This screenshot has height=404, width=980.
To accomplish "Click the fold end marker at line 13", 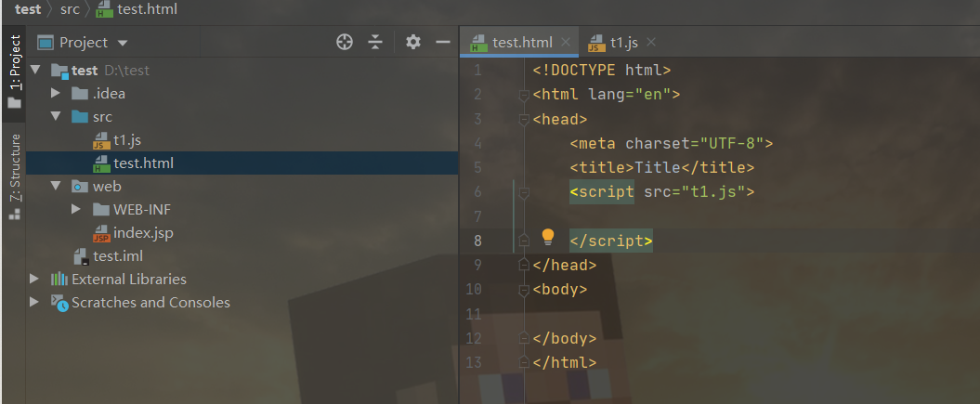I will [525, 363].
